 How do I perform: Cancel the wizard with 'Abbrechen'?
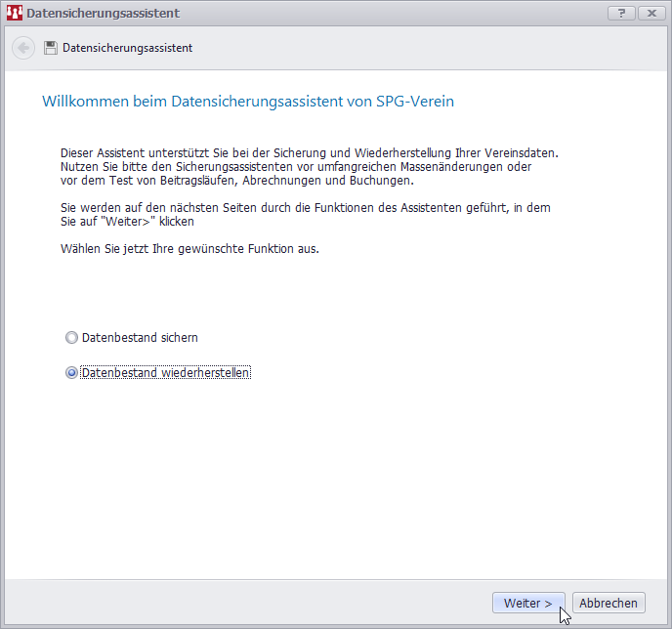[x=609, y=604]
